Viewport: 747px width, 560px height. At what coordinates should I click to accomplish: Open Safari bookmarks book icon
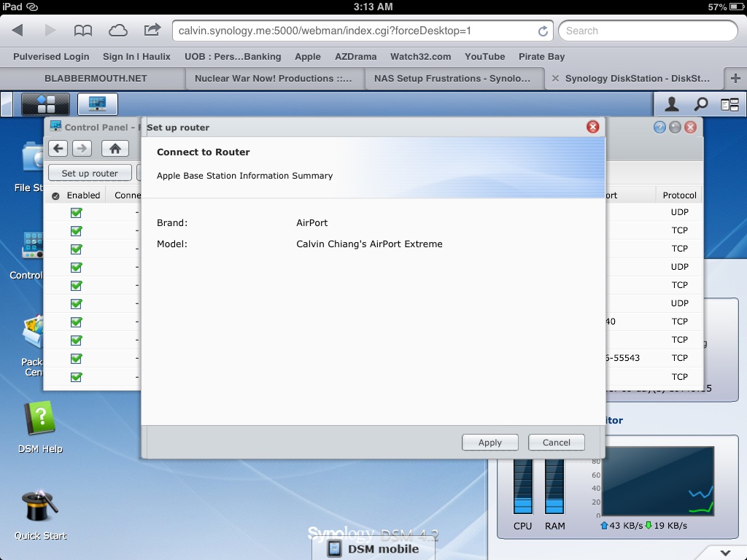83,31
